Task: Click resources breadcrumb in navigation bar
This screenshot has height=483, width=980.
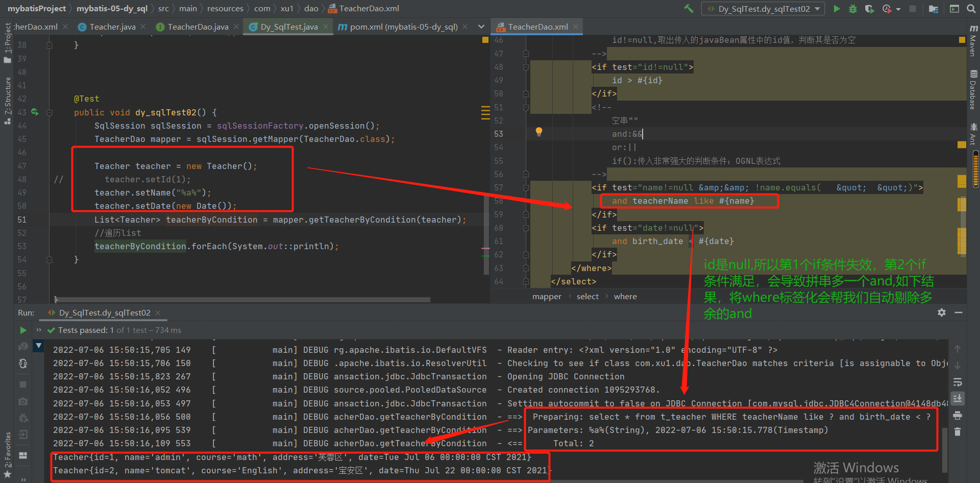Action: [x=225, y=9]
